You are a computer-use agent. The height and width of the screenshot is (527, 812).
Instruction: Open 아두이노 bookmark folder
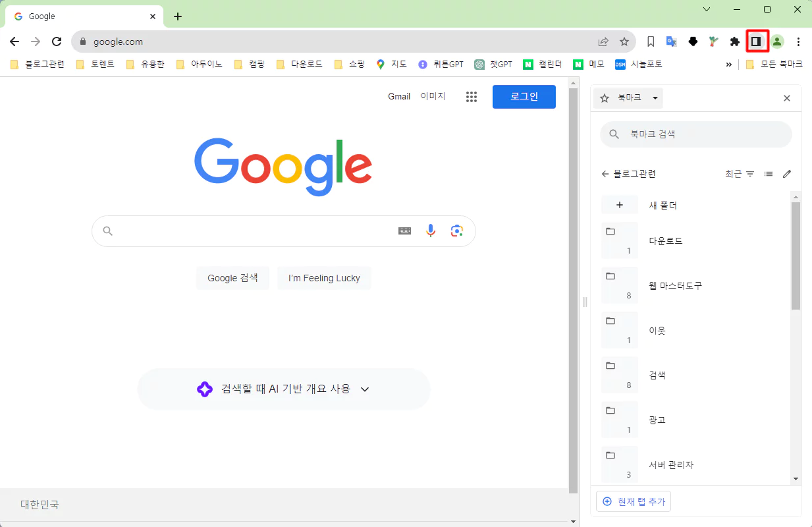200,64
